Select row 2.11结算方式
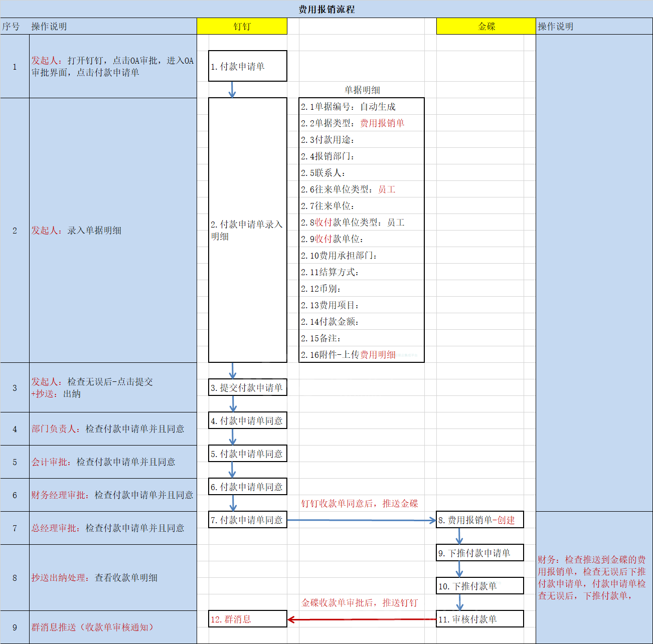Screen dimensions: 653x644 [x=362, y=272]
